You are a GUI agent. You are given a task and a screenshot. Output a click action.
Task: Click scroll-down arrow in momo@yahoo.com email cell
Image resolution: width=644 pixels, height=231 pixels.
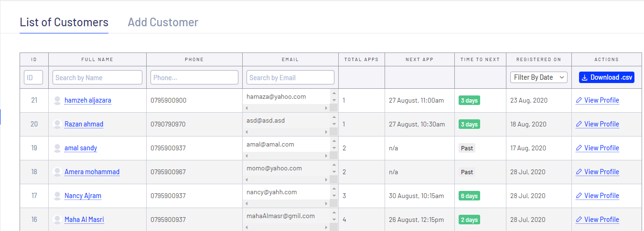click(x=334, y=172)
